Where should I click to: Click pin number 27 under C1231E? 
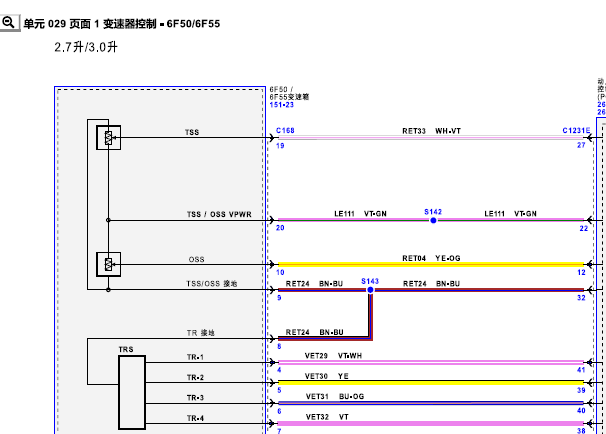581,145
